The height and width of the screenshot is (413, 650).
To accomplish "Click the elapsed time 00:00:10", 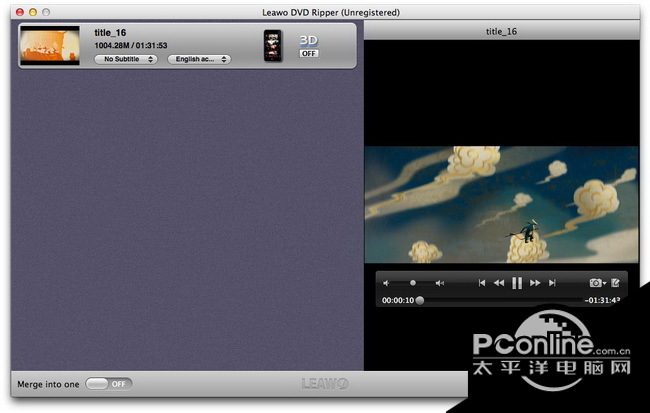I will (398, 300).
